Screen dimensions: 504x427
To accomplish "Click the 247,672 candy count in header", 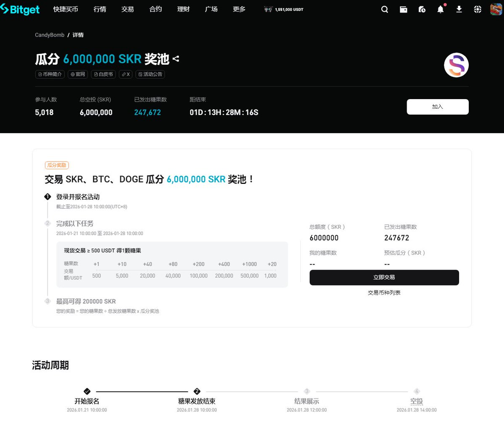I will click(147, 113).
